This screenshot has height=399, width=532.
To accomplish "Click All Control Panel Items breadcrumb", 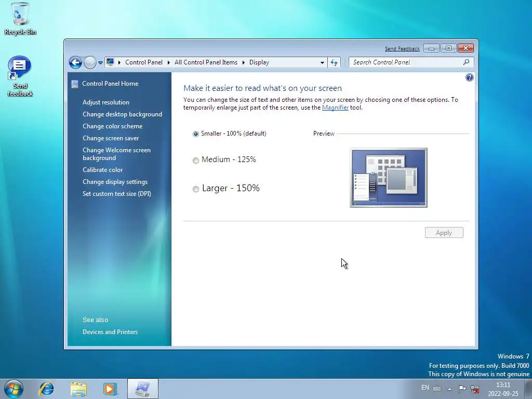I will 206,62.
